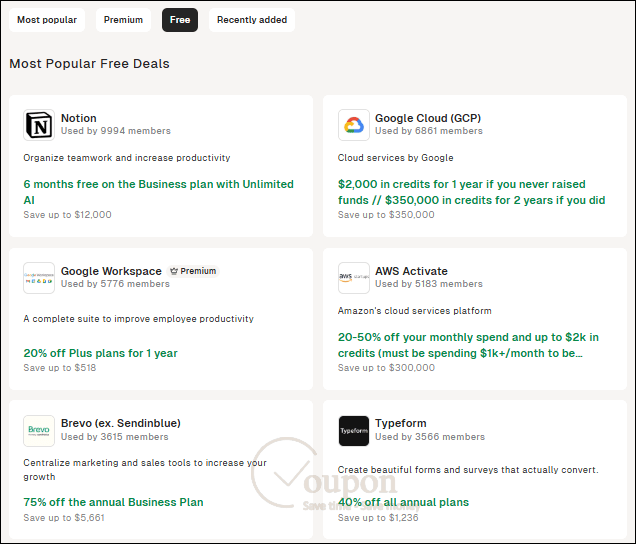Click '6 months free on the Business plan' offer

point(159,192)
